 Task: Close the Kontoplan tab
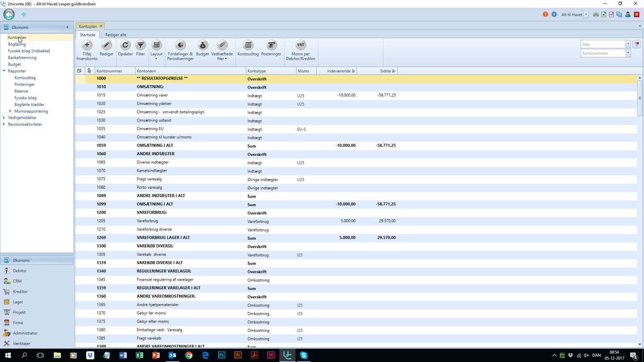(x=101, y=26)
